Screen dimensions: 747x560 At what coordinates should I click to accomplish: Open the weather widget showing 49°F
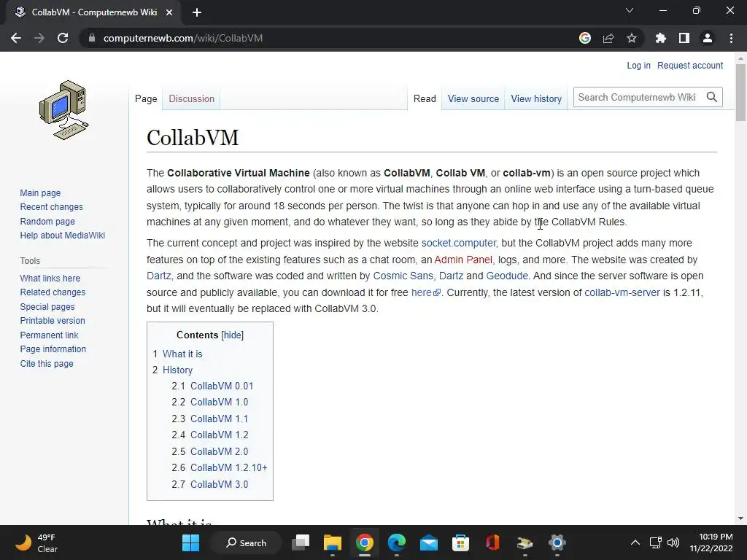[36, 542]
